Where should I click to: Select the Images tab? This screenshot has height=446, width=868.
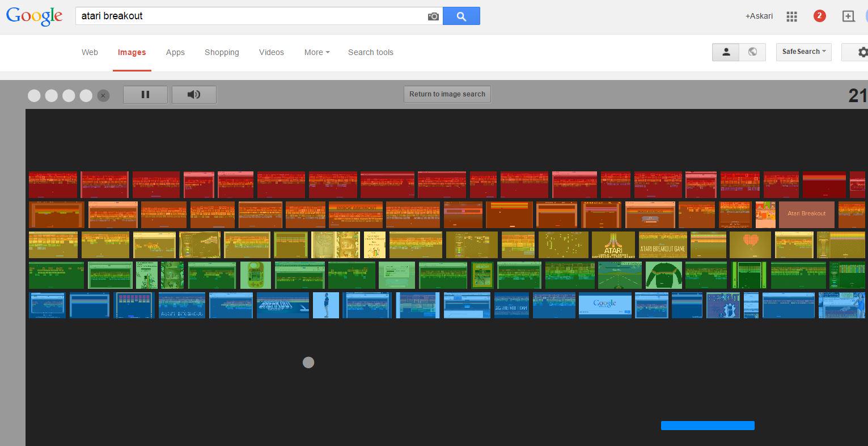point(132,52)
